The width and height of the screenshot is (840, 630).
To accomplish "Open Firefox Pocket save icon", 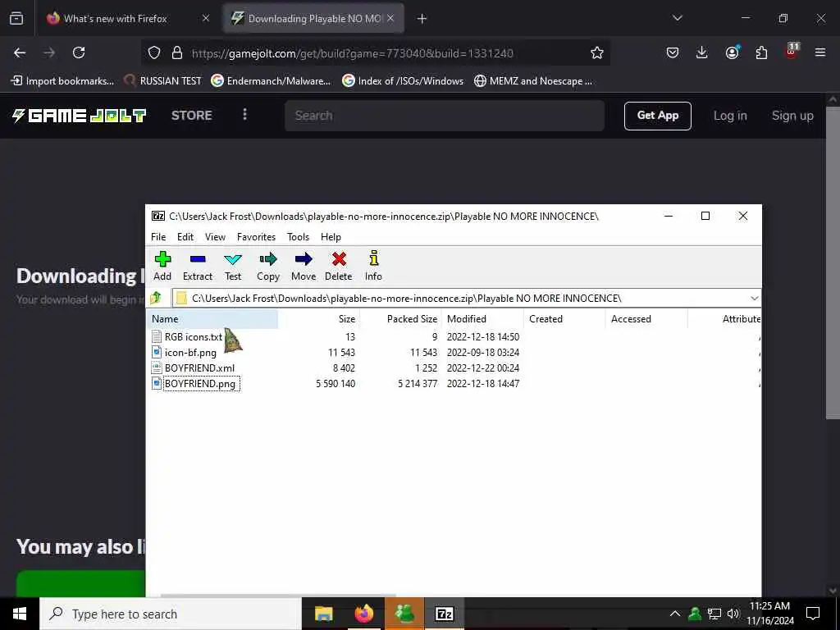I will [x=673, y=52].
